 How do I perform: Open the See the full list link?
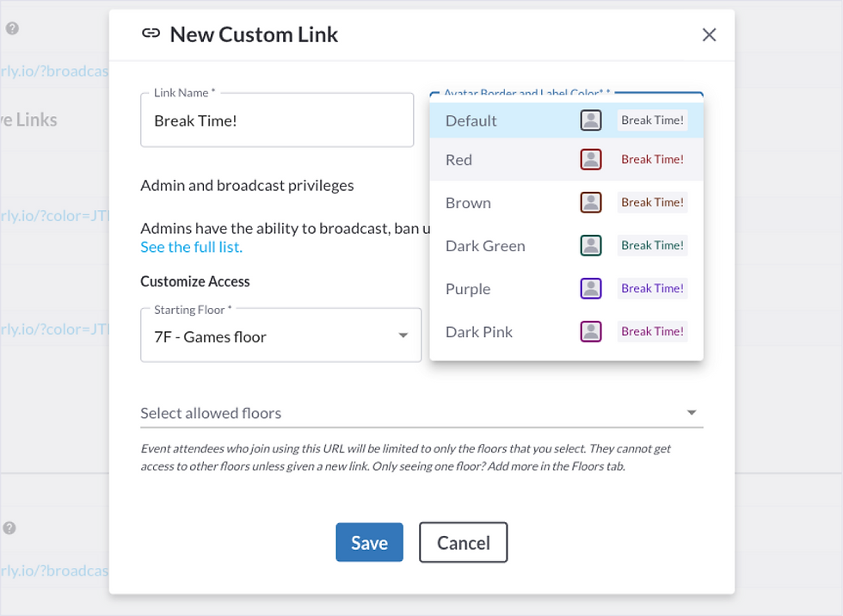(191, 247)
